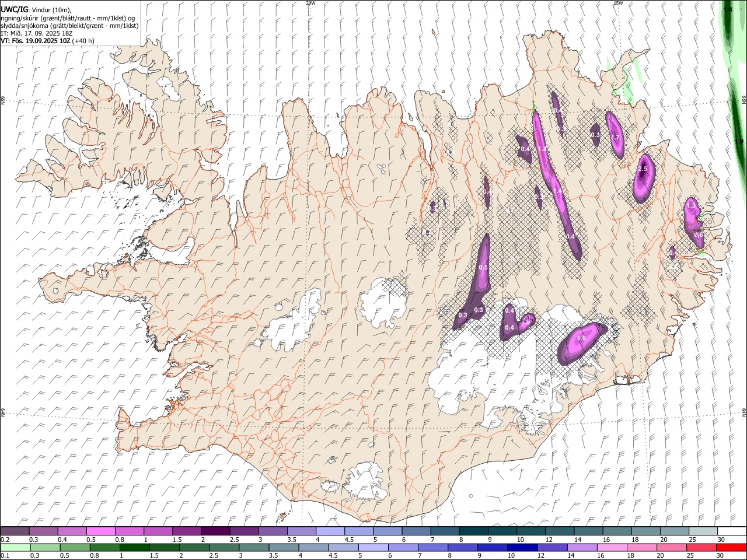Pick the bright pink upper swatch labeled 0.5
Image resolution: width=747 pixels, height=560 pixels.
[101, 531]
